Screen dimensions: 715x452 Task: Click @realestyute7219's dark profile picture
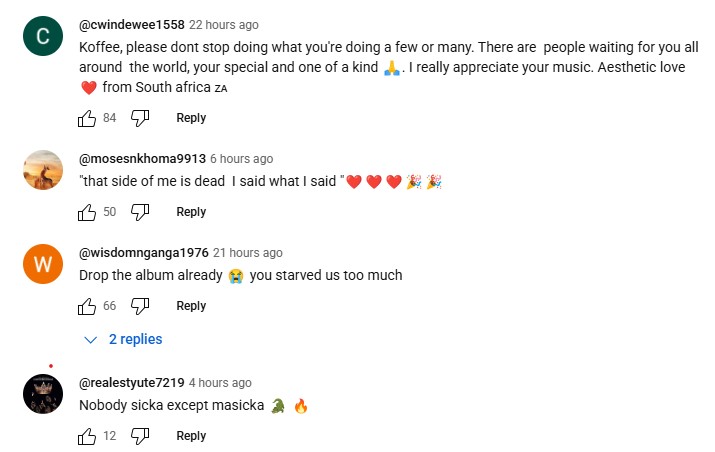[x=42, y=394]
